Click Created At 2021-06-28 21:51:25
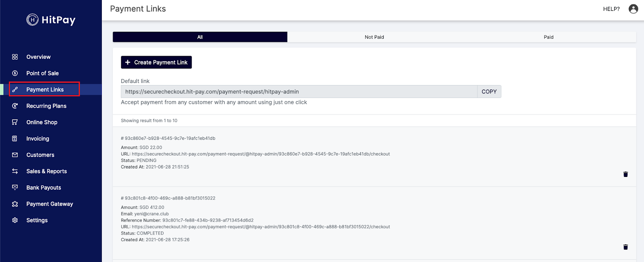The width and height of the screenshot is (644, 262). [155, 167]
